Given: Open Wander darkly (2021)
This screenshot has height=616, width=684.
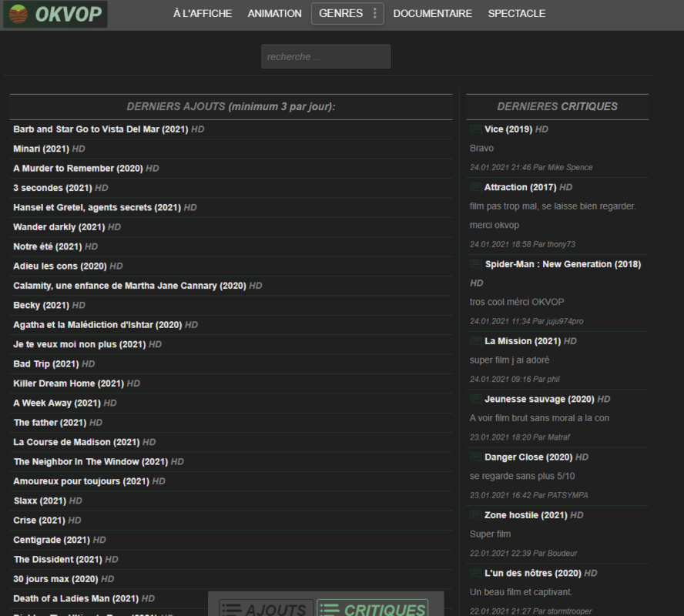Looking at the screenshot, I should (x=59, y=227).
